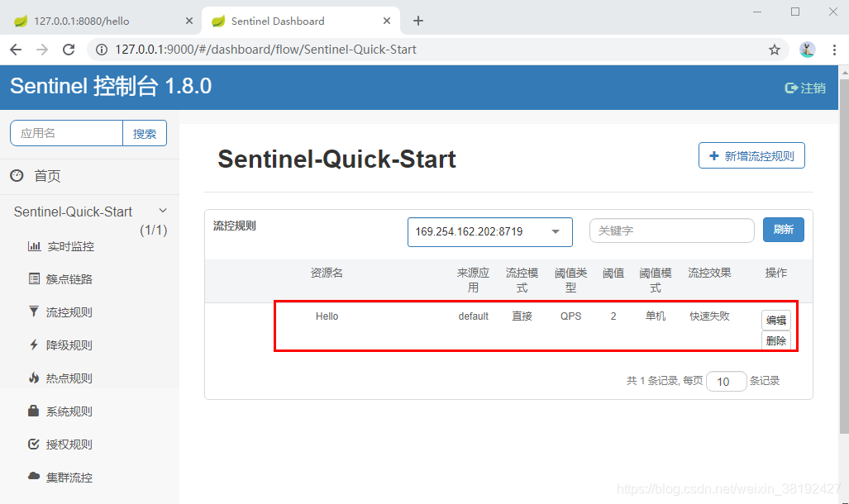Viewport: 849px width, 504px height.
Task: Open 热点规则 menu item
Action: 69,378
